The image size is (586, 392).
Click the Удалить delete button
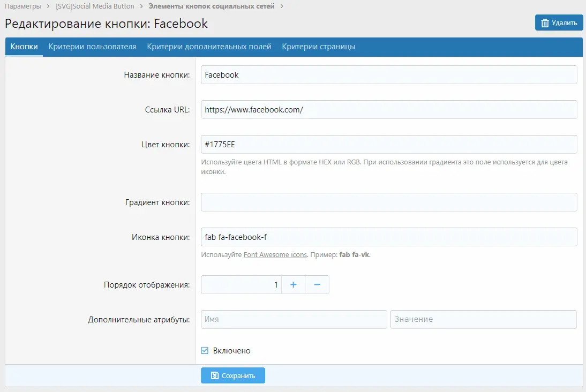(559, 22)
